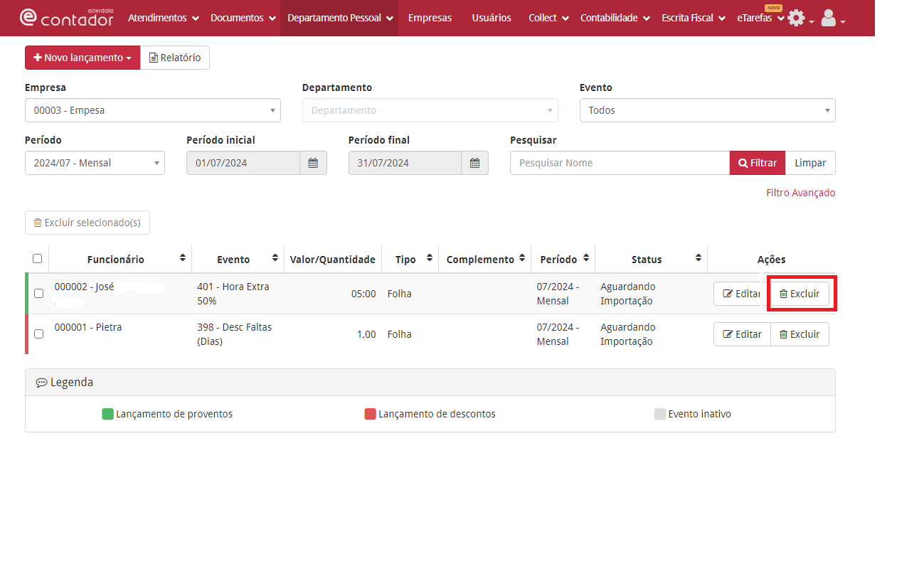
Task: Click the Legenda panel header
Action: pyautogui.click(x=430, y=383)
